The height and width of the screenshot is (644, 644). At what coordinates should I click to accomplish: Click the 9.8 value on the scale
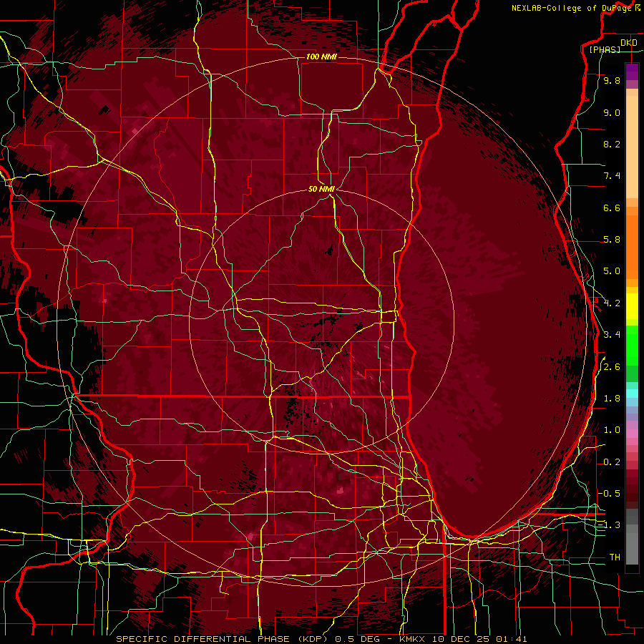pos(612,80)
